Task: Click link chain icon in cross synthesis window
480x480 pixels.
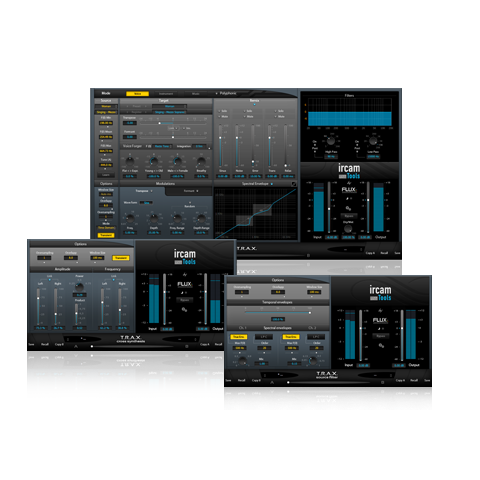Action: click(x=184, y=310)
